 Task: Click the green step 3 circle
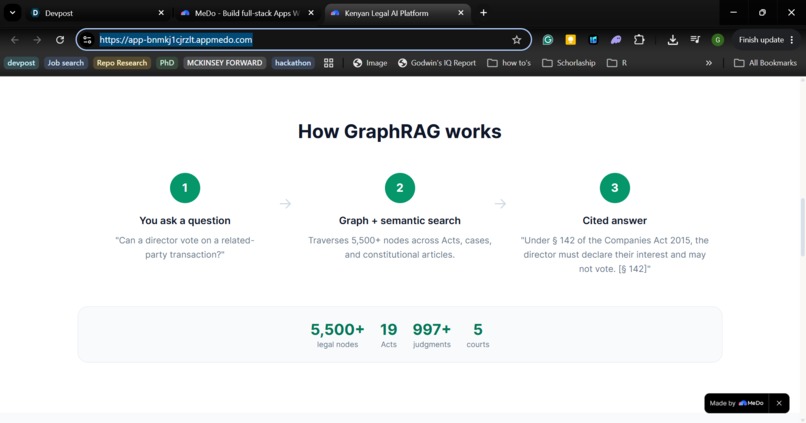(x=615, y=188)
